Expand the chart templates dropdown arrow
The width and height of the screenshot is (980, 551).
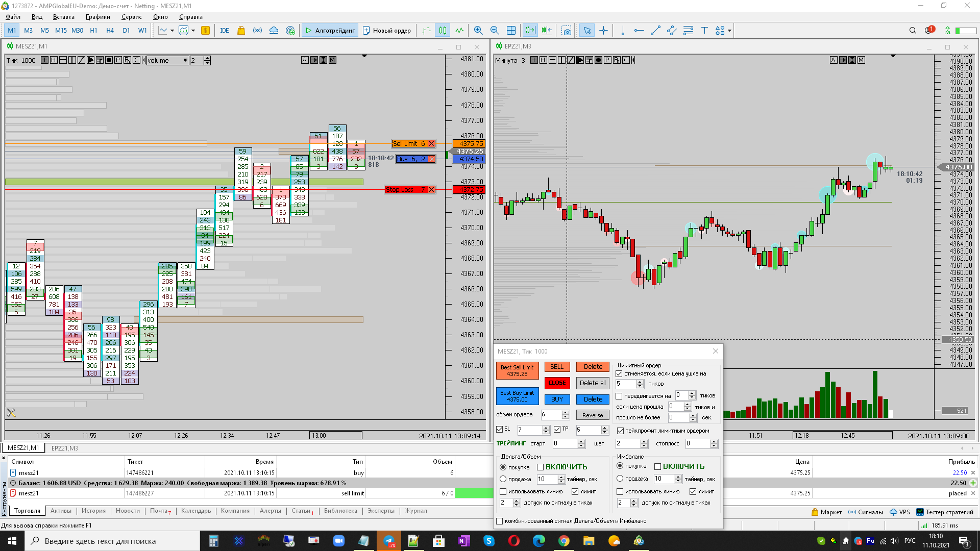coord(193,31)
